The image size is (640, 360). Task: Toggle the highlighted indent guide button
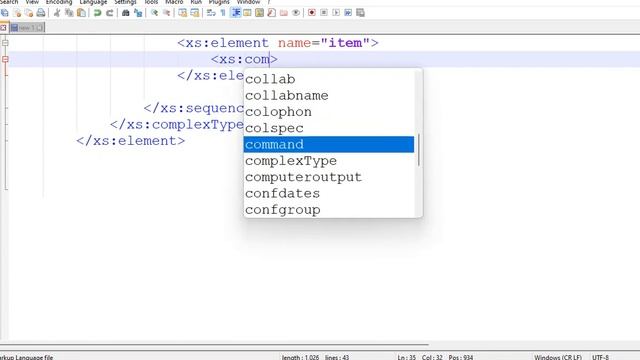(x=236, y=13)
